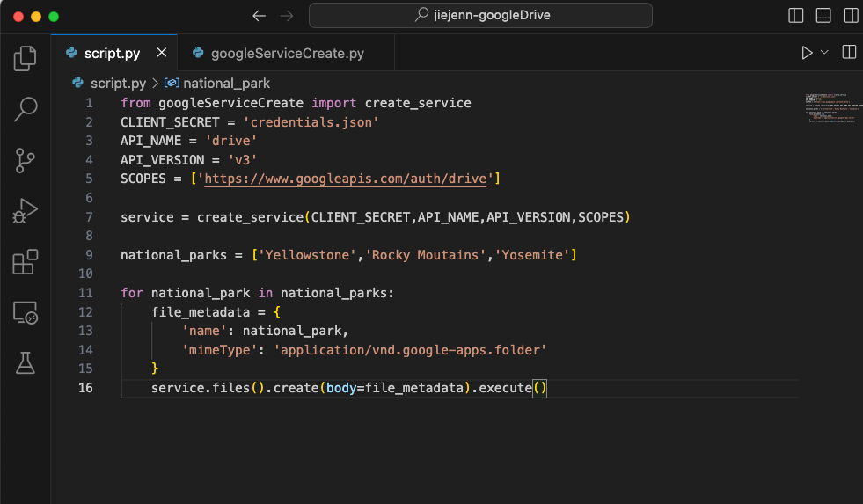This screenshot has width=863, height=504.
Task: Click the body keyword argument on line 16
Action: click(341, 388)
